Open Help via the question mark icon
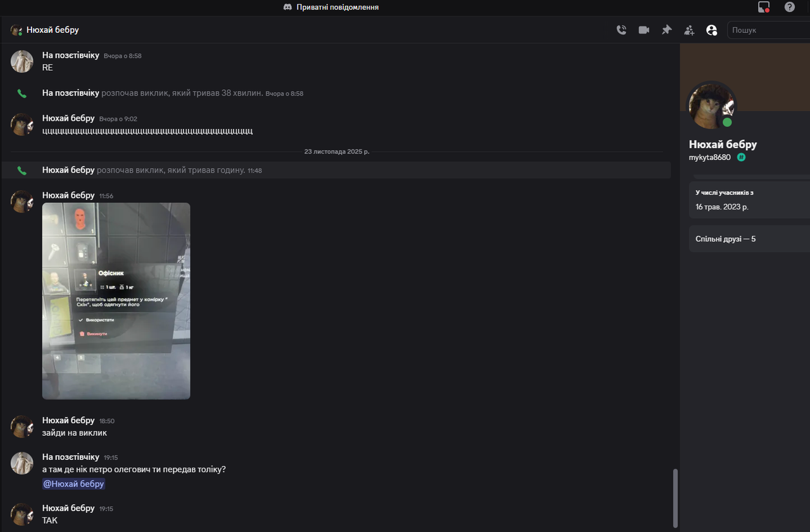This screenshot has height=532, width=810. (790, 7)
